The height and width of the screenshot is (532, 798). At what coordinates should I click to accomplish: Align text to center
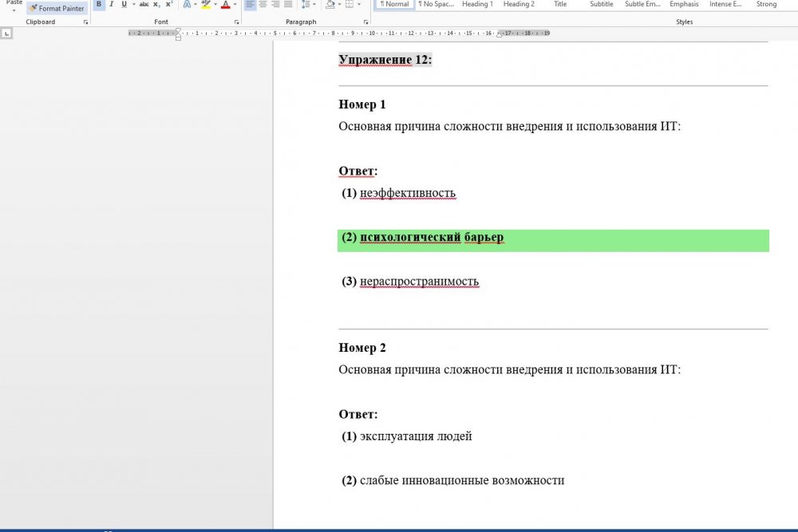pos(263,5)
